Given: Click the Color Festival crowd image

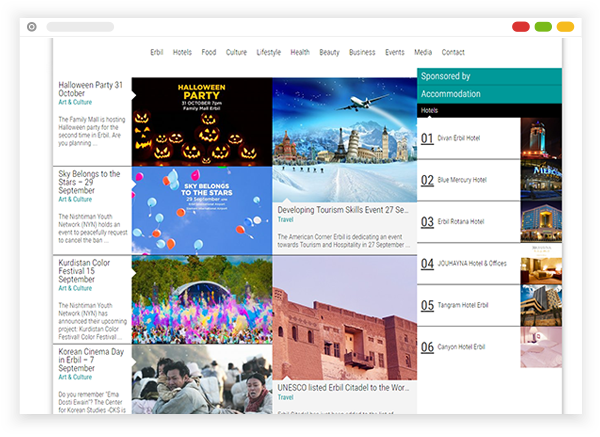Looking at the screenshot, I should point(202,300).
